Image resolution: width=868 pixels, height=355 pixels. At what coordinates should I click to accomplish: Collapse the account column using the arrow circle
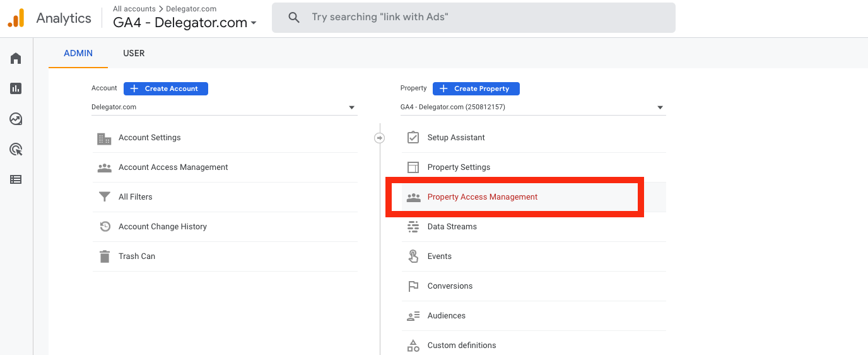click(379, 138)
